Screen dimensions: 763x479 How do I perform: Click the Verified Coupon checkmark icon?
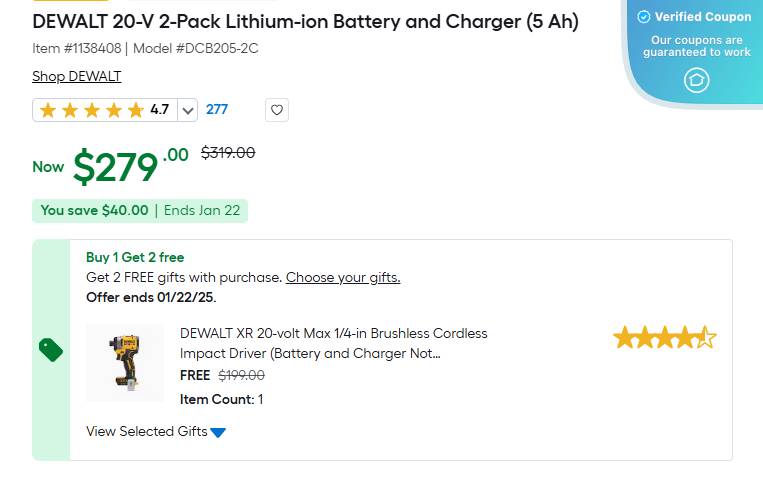tap(644, 17)
